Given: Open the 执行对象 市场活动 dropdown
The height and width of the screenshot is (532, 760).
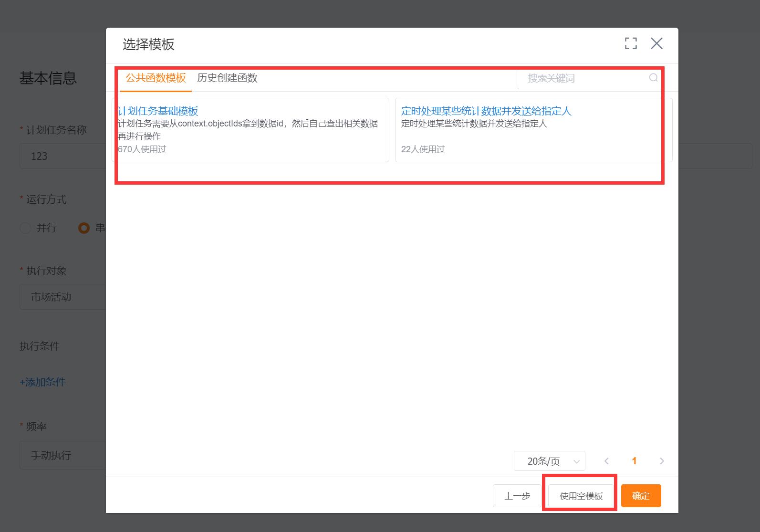Looking at the screenshot, I should coord(62,297).
